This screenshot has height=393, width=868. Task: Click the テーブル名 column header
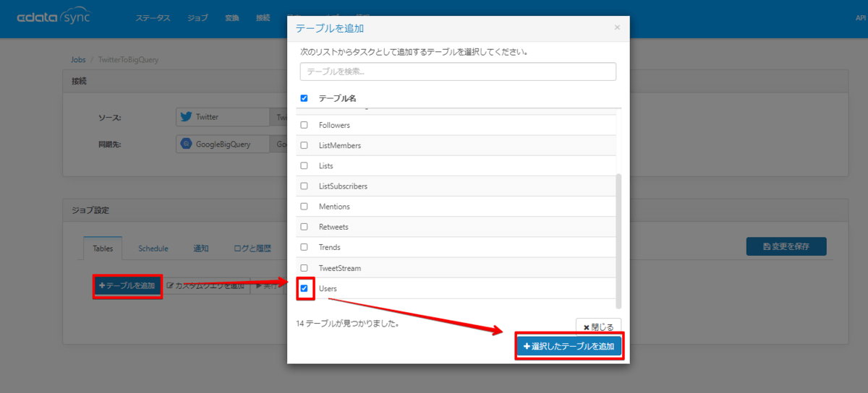pyautogui.click(x=337, y=98)
